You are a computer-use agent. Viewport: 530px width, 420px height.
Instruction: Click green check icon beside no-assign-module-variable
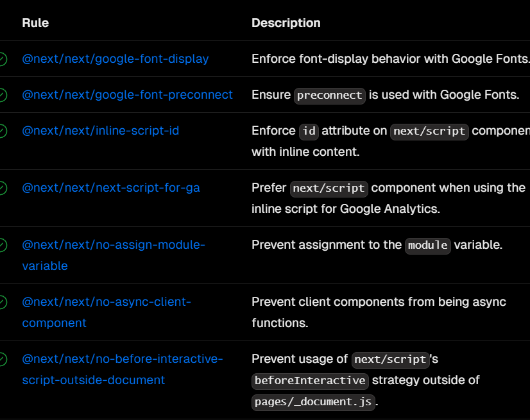pyautogui.click(x=2, y=245)
